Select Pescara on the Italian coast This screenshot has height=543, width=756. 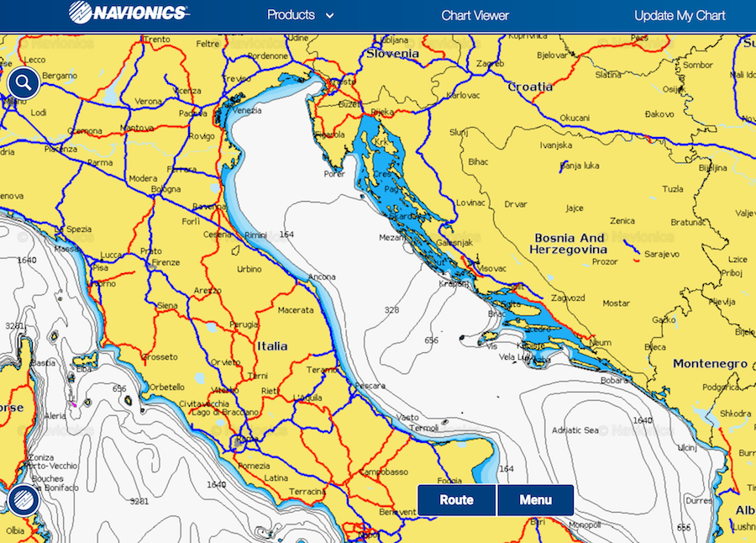pos(370,386)
